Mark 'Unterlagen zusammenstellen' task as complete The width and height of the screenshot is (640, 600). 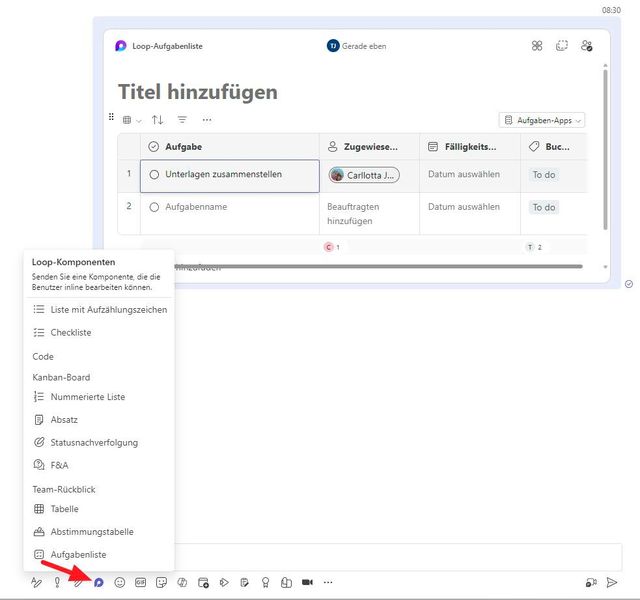154,175
